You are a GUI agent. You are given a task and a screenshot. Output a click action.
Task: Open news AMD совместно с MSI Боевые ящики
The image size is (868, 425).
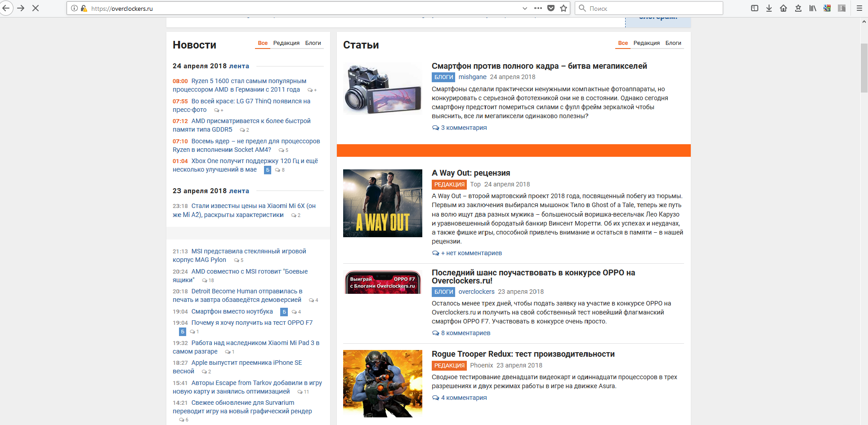tap(240, 276)
